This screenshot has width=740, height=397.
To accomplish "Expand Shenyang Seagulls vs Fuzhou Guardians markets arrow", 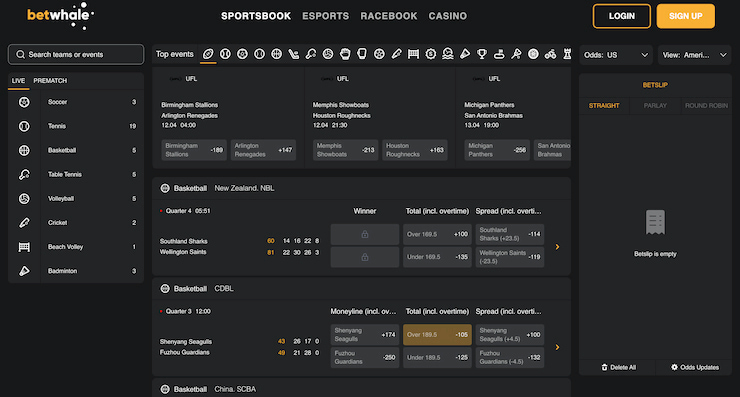I will click(557, 347).
